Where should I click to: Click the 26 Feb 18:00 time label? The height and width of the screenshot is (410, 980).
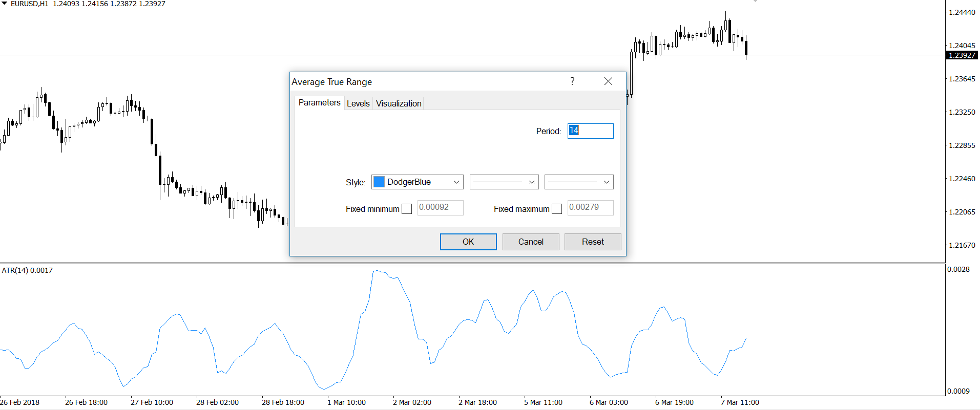[86, 402]
